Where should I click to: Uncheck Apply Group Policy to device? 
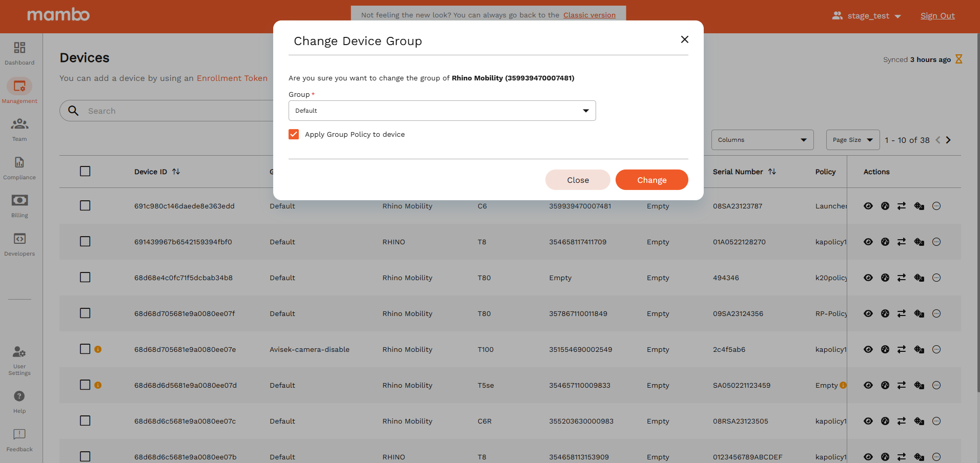tap(294, 134)
